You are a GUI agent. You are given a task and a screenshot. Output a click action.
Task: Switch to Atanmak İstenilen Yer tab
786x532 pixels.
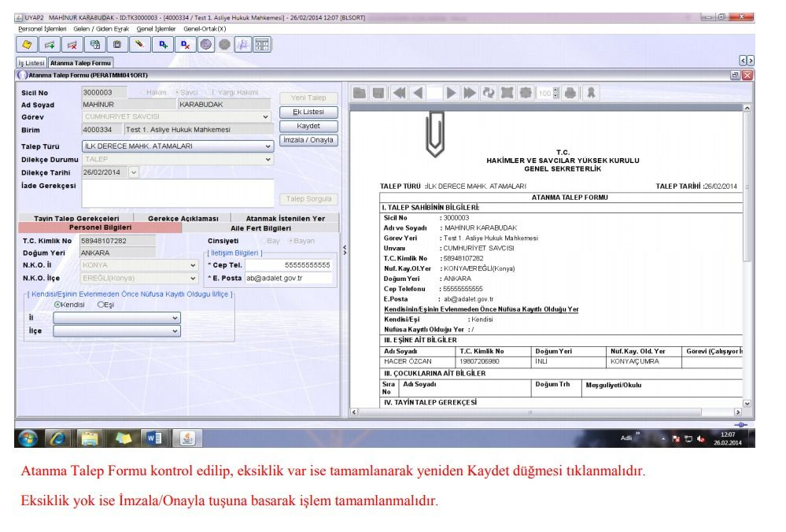[286, 218]
